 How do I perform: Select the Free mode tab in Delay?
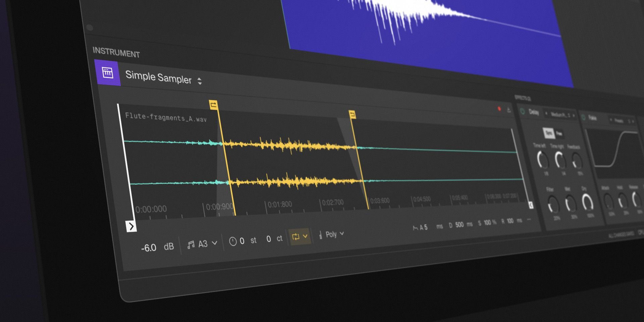click(559, 134)
